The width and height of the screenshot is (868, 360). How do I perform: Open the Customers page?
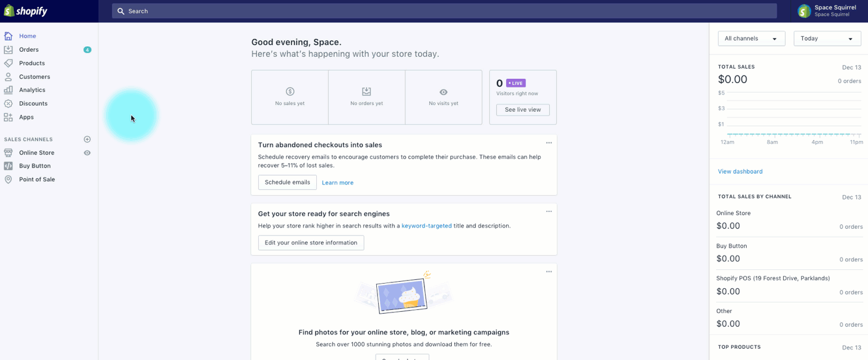coord(34,77)
